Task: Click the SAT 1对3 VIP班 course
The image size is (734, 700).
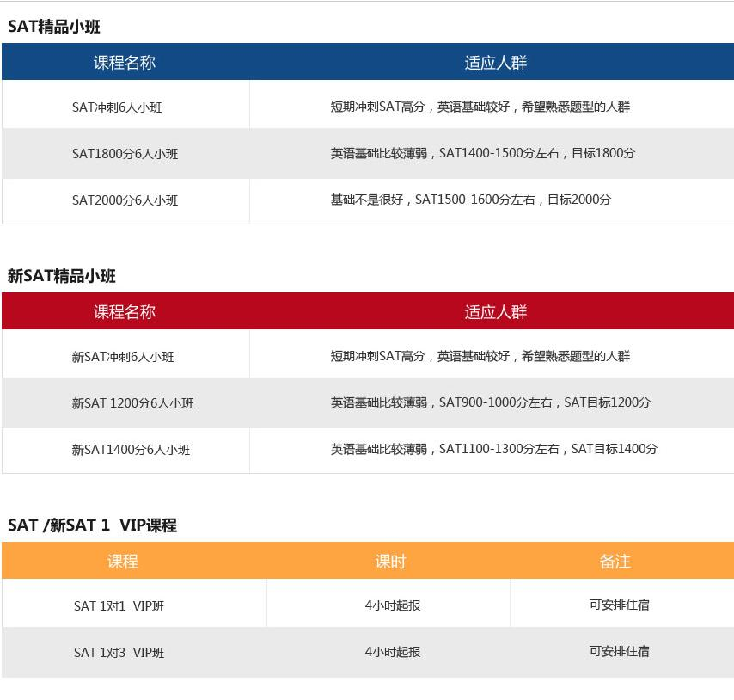Action: 119,652
